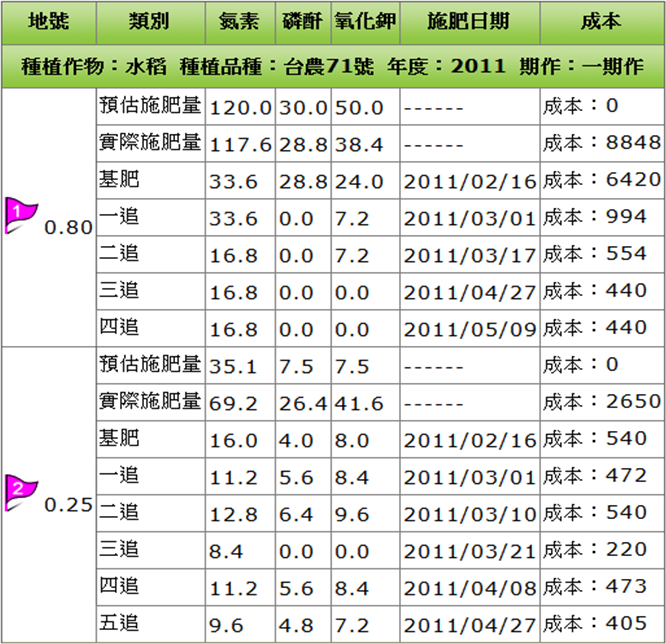
Task: Click potassium value 41.6
Action: coord(359,404)
